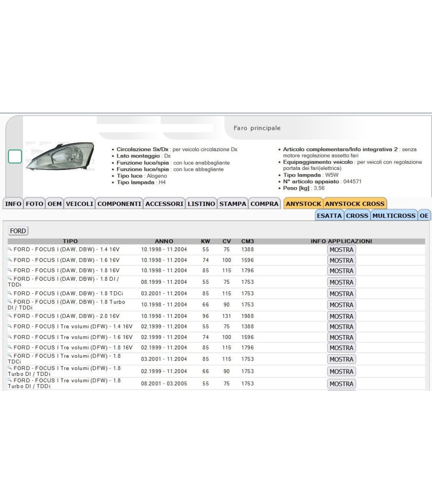This screenshot has width=432, height=504.
Task: Click MOSTRA for Tre volumi (DFW) 1.8 TDCi
Action: pos(341,360)
